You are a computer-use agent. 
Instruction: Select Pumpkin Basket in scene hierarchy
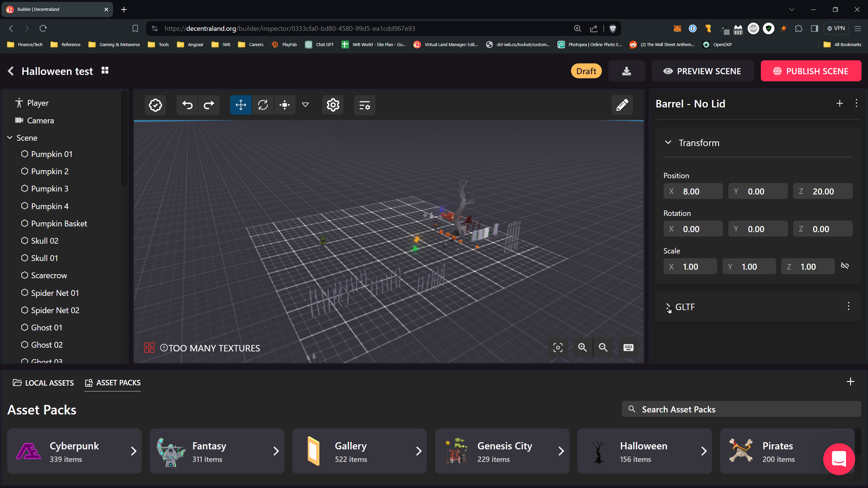click(59, 223)
